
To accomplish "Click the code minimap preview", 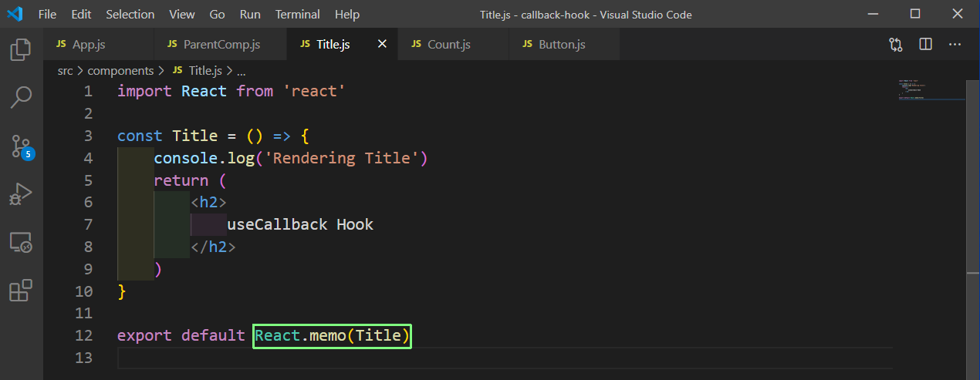I will pos(931,91).
